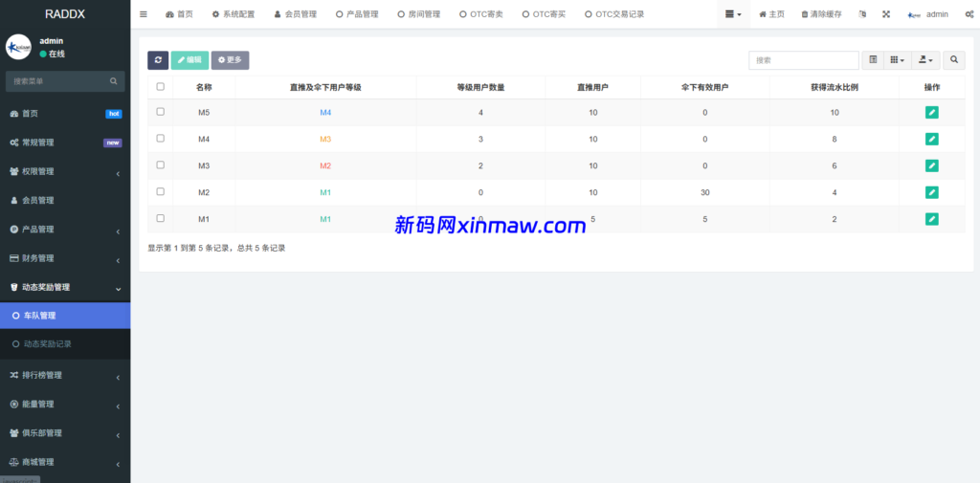Expand 产品管理 in the sidebar

65,230
